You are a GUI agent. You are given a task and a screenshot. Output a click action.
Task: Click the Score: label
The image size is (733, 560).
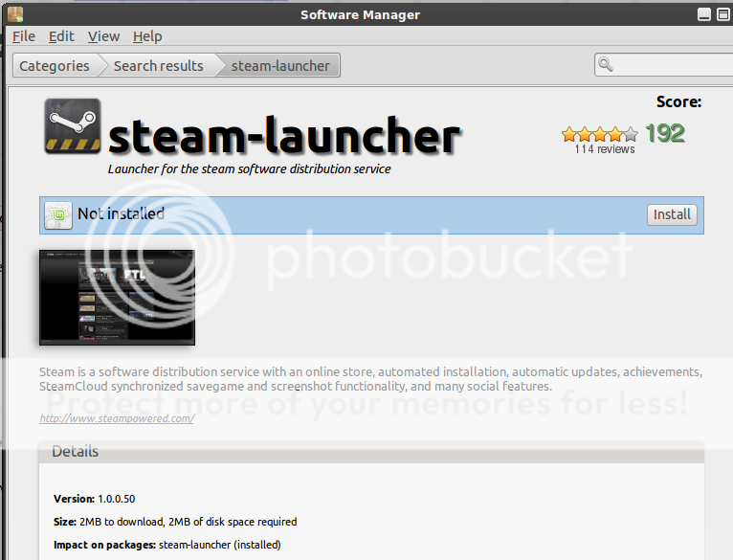[x=678, y=101]
